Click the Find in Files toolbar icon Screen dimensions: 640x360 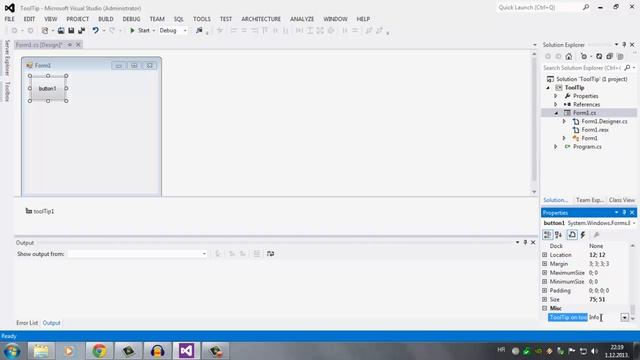point(199,31)
